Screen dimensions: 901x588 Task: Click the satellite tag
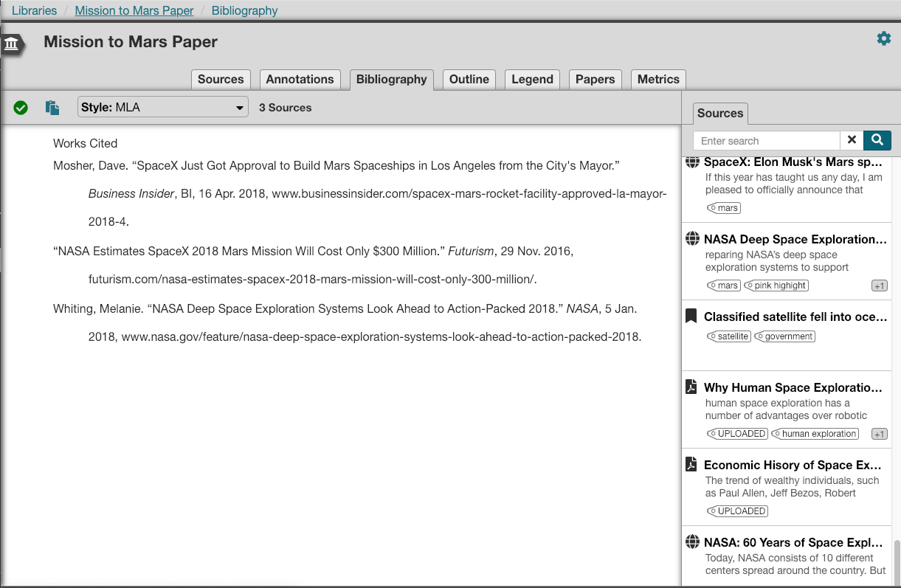[729, 336]
